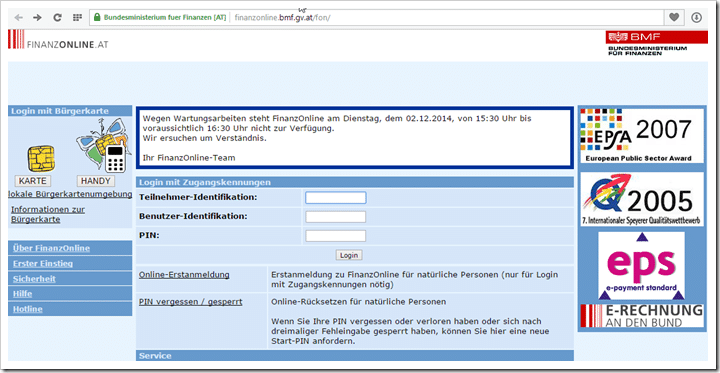Open the eps e-payment standard banner
Screen dimensions: 720x373
pos(641,266)
